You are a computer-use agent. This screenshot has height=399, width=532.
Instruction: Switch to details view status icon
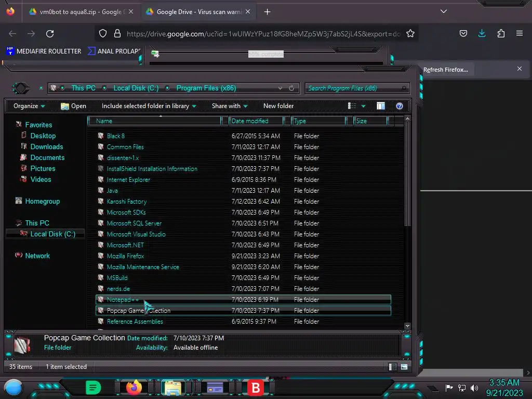point(392,367)
